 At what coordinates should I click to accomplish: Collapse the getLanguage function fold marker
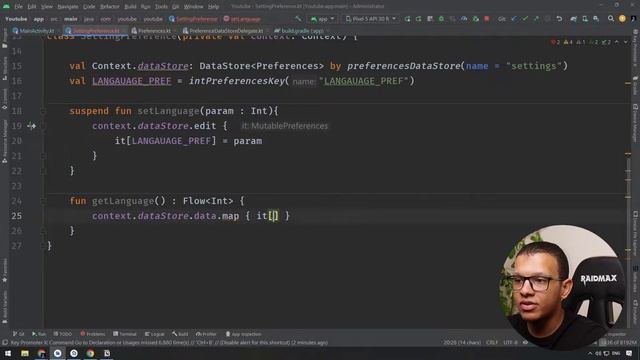click(x=43, y=201)
